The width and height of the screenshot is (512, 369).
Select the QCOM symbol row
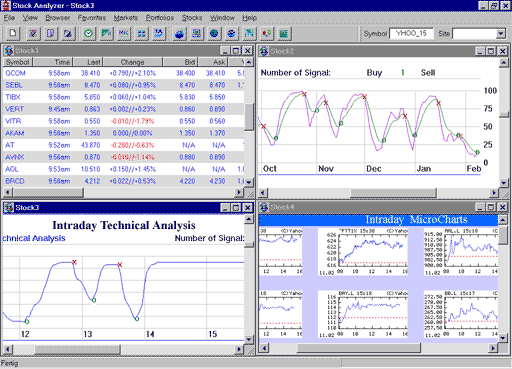pos(123,73)
